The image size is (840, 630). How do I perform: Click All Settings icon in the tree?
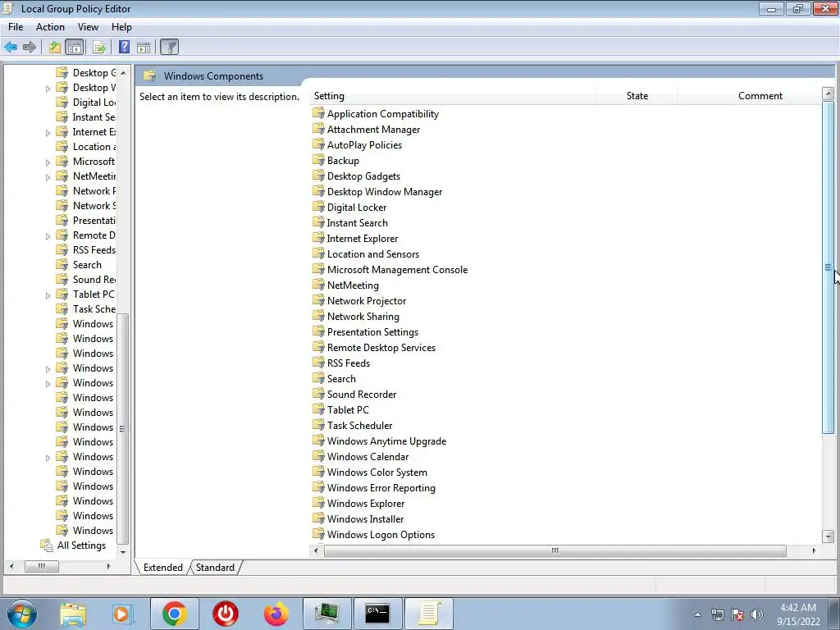click(x=47, y=546)
